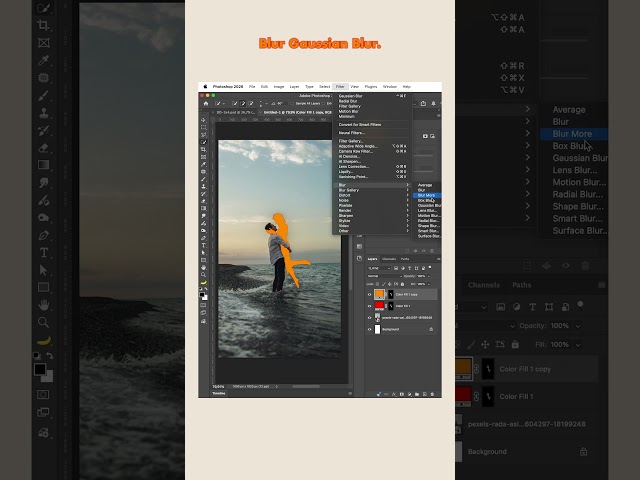Select the Path Selection arrow in center window
640x480 pixels.
coord(204,253)
